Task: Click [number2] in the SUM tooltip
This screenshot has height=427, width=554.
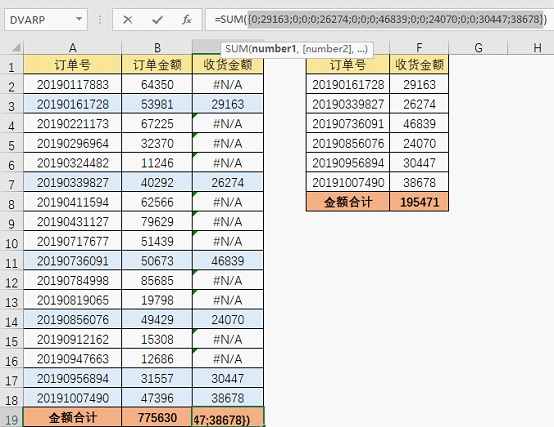Action: coord(327,49)
